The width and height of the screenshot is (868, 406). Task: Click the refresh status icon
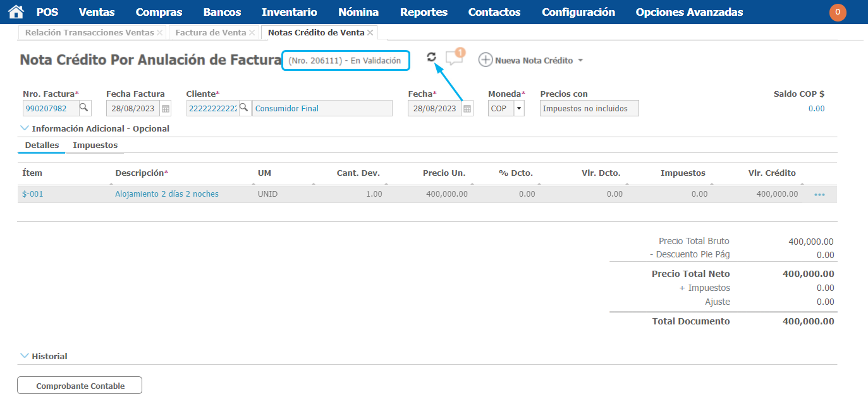(x=431, y=57)
